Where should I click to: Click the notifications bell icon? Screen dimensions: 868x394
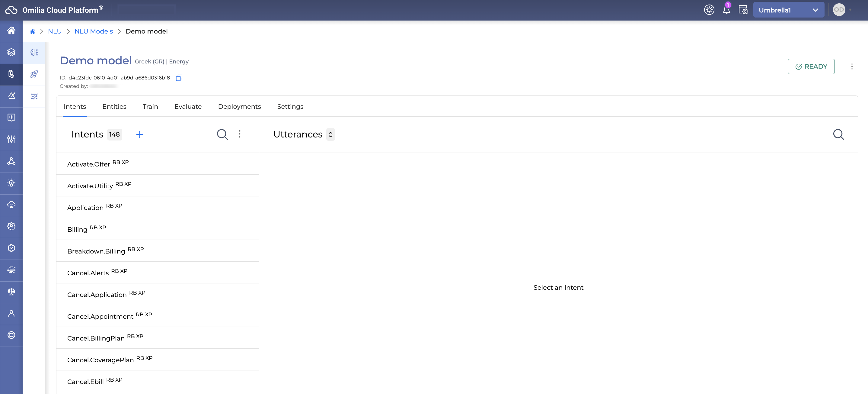[726, 10]
